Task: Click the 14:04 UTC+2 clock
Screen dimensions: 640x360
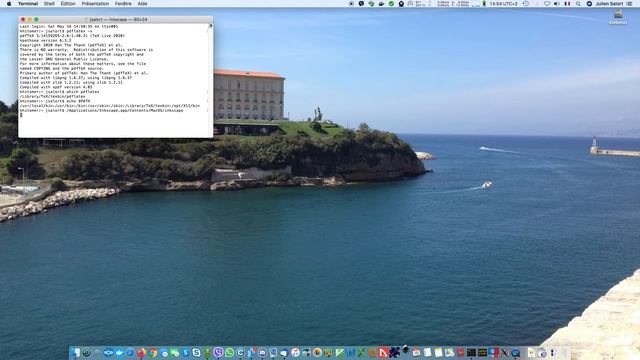Action: pyautogui.click(x=503, y=3)
